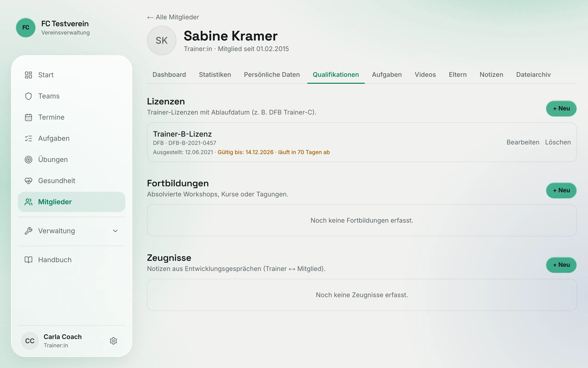The image size is (588, 368).
Task: Click the Gesundheit heart icon
Action: 28,181
